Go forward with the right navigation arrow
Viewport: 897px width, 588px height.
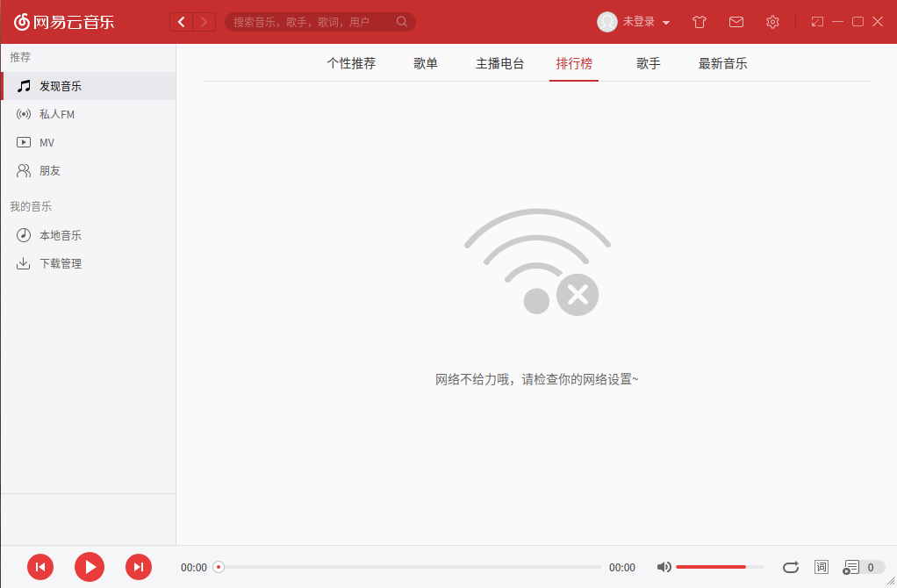pyautogui.click(x=204, y=21)
